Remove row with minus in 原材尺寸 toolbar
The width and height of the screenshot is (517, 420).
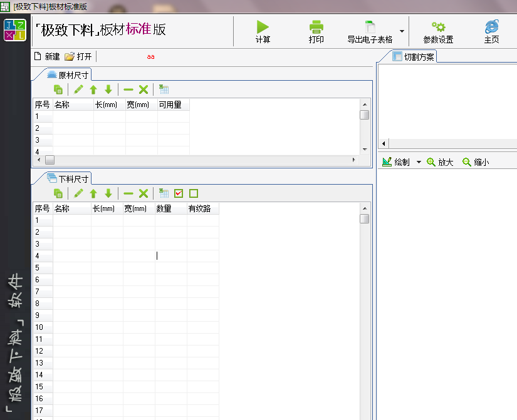tap(128, 90)
